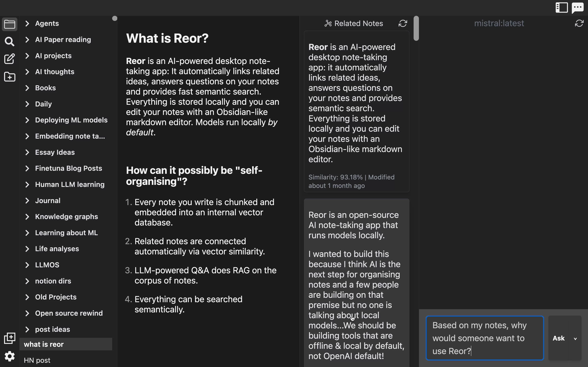This screenshot has width=588, height=367.
Task: Click the Related Notes panel scrollbar
Action: (416, 28)
